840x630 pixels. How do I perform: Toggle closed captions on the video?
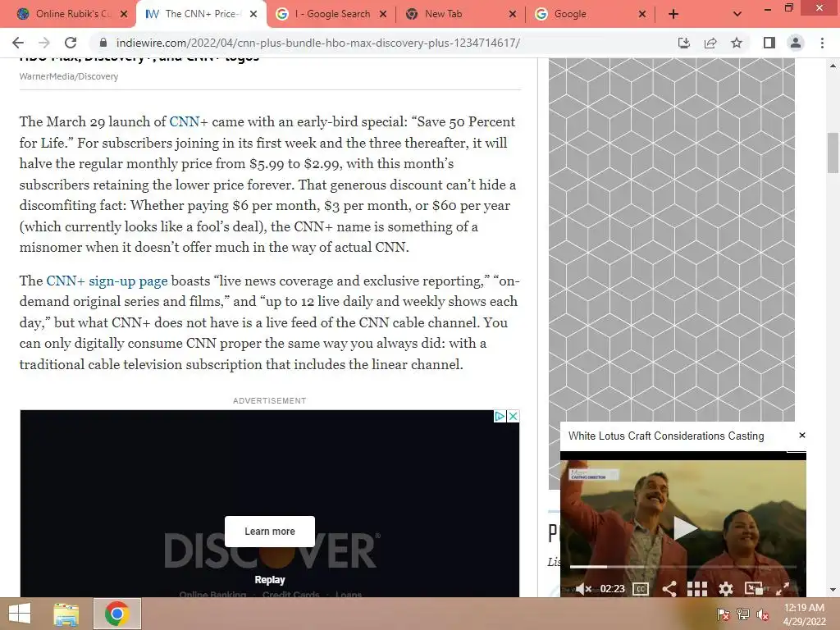tap(641, 589)
